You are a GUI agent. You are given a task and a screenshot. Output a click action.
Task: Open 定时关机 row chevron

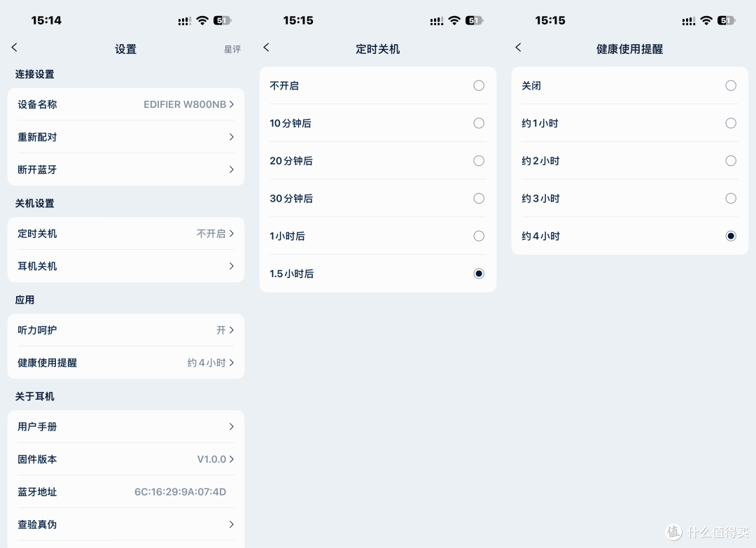[x=232, y=234]
